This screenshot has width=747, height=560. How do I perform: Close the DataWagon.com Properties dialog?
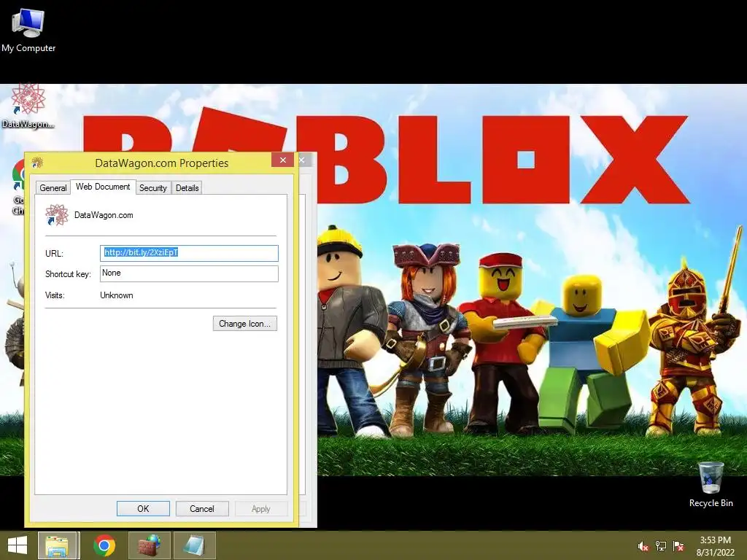click(282, 160)
